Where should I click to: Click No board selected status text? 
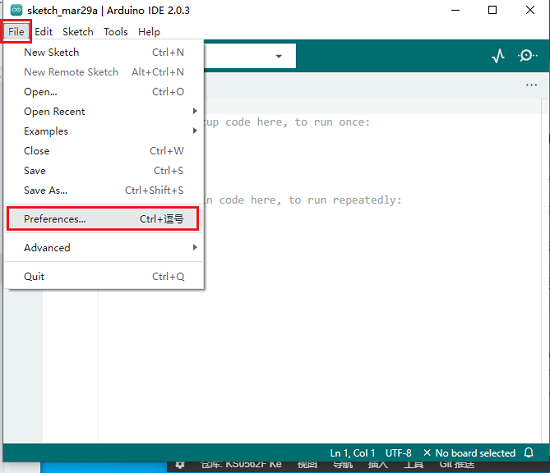tap(475, 453)
